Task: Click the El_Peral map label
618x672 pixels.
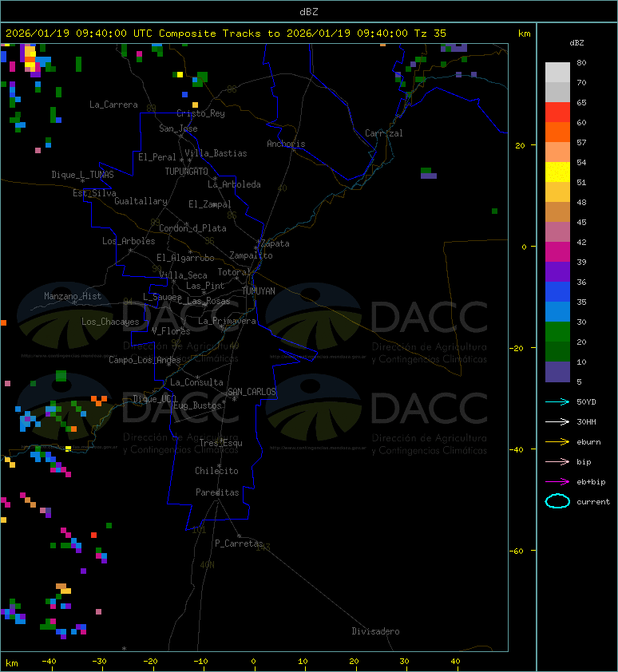Action: click(157, 157)
